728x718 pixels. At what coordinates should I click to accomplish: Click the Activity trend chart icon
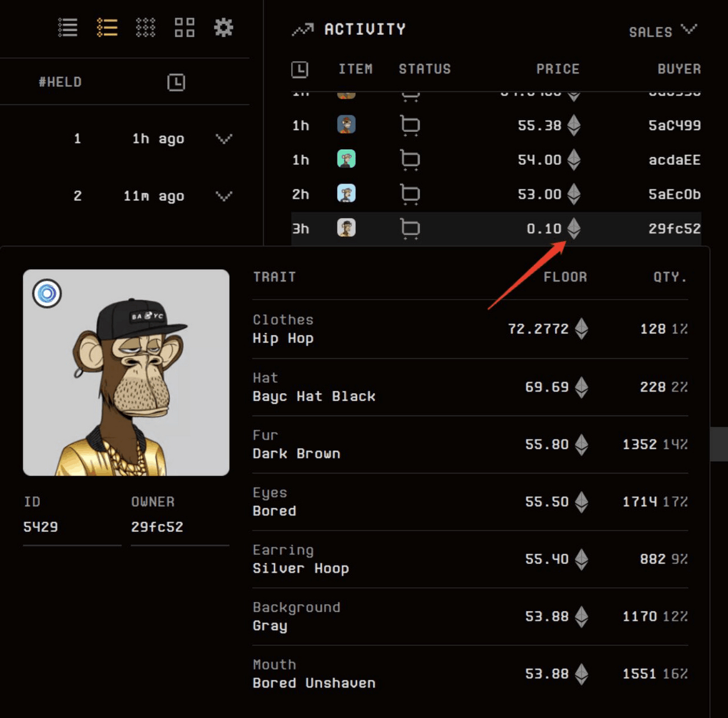point(303,30)
